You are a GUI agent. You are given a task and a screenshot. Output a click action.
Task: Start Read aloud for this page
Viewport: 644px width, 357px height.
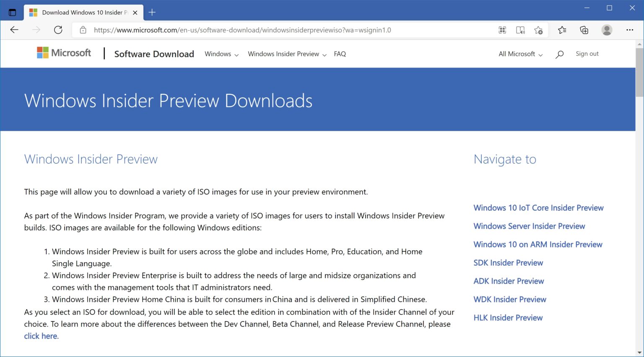(x=520, y=30)
